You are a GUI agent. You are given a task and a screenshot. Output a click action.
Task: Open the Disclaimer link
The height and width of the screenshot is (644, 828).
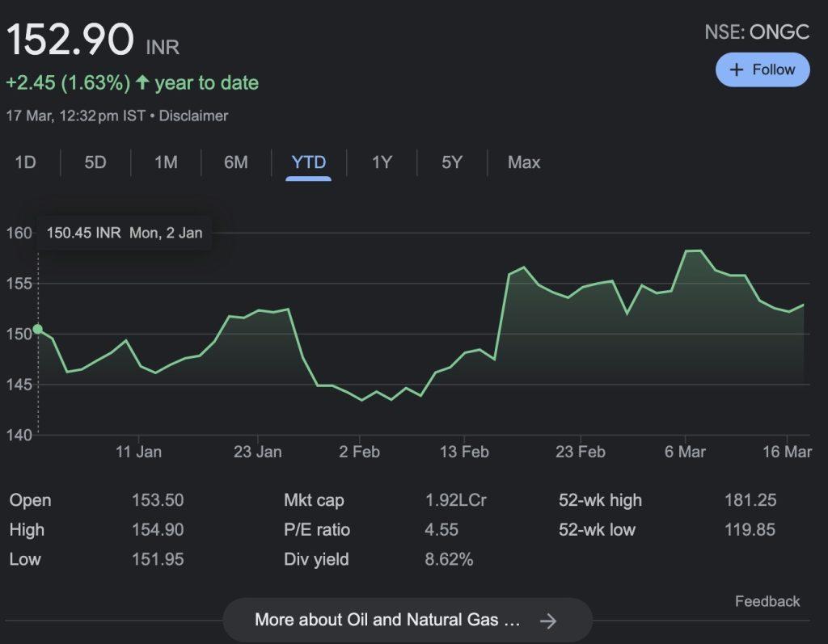click(193, 116)
